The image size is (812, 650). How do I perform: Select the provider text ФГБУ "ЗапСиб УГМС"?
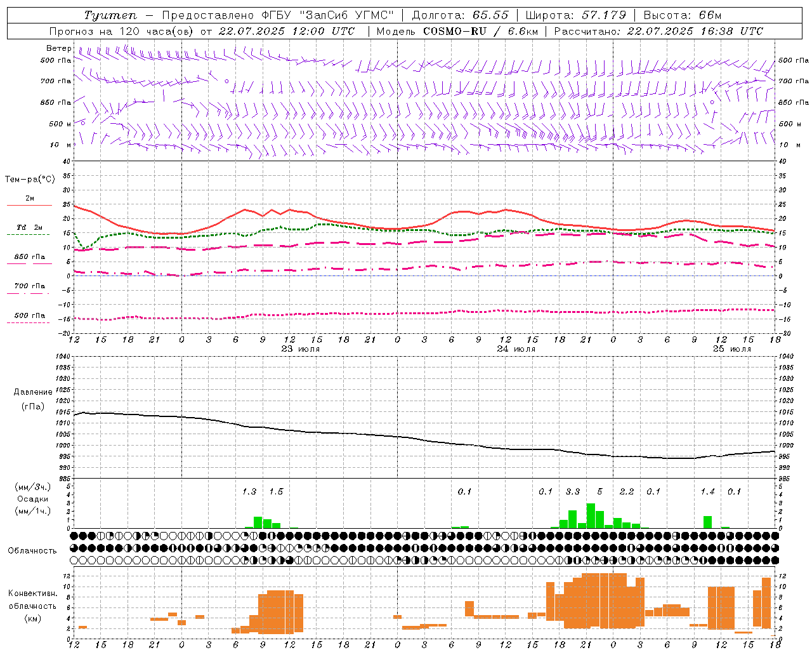pos(329,15)
